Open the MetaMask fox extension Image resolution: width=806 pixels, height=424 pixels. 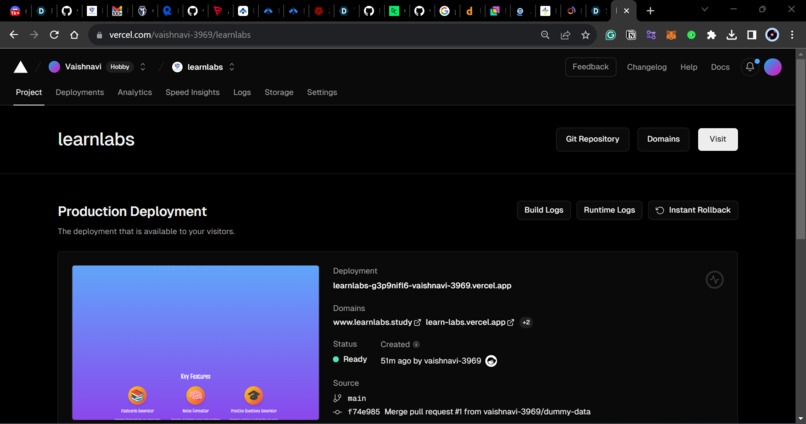[671, 35]
